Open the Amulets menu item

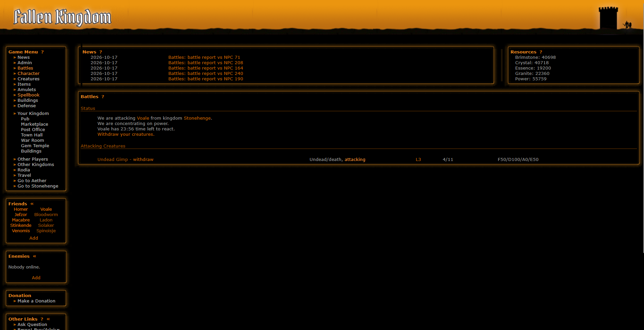pos(27,90)
